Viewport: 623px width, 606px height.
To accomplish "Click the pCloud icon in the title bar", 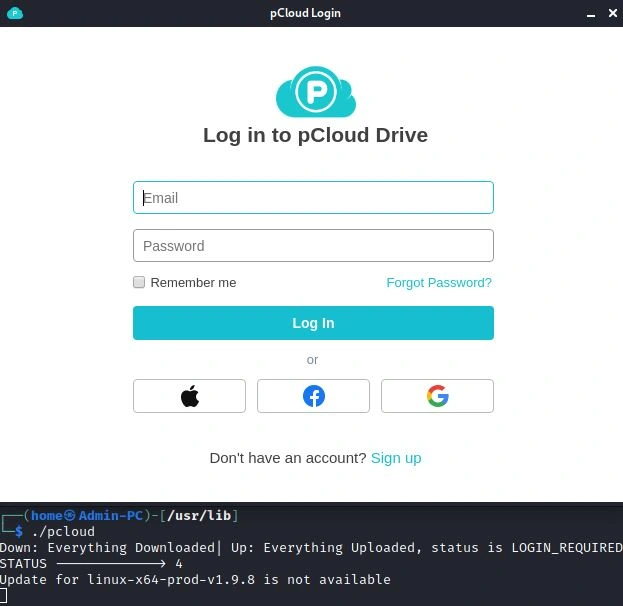I will [x=15, y=13].
